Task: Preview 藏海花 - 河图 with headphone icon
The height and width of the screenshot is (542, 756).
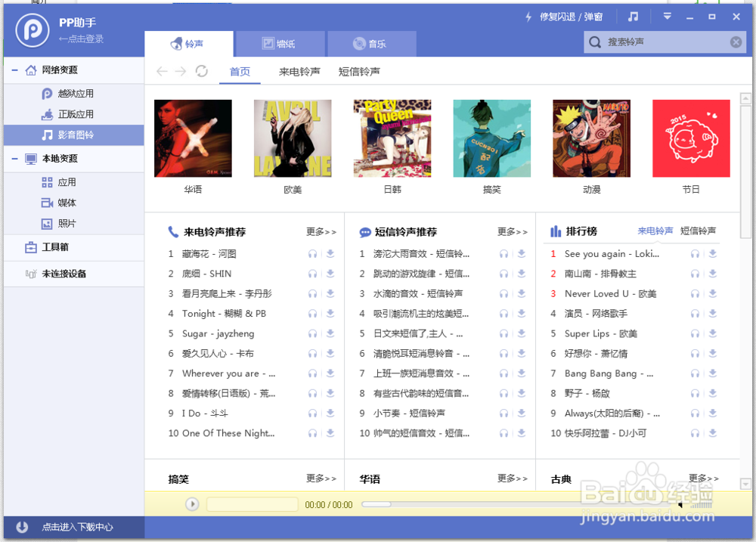Action: click(x=312, y=254)
